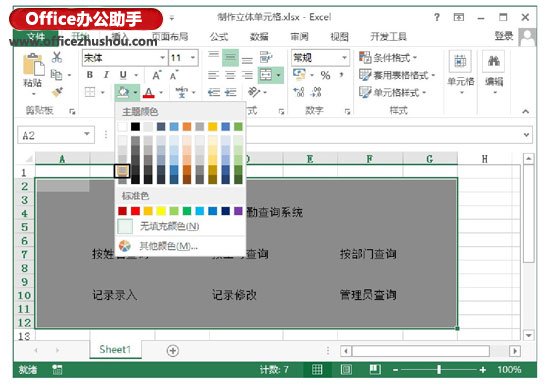This screenshot has height=387, width=560.
Task: Click the Cut scissors icon
Action: click(57, 57)
